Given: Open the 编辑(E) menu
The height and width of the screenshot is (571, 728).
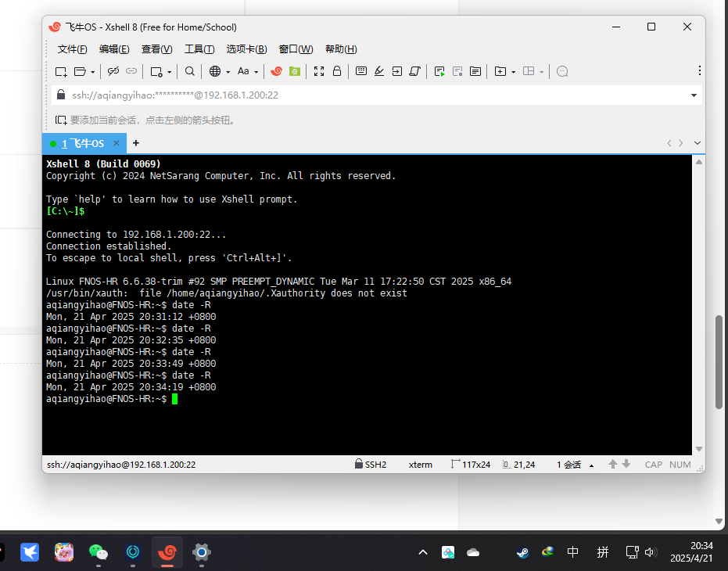Looking at the screenshot, I should coord(114,49).
